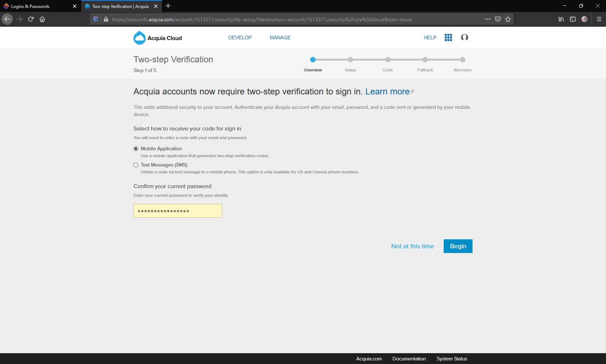The image size is (606, 364).
Task: Open the HELP menu
Action: [430, 37]
